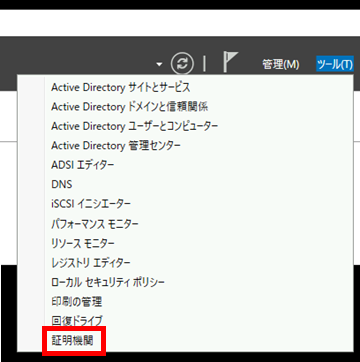Choose 印刷の管理 entry
The image size is (360, 362).
[x=77, y=302]
